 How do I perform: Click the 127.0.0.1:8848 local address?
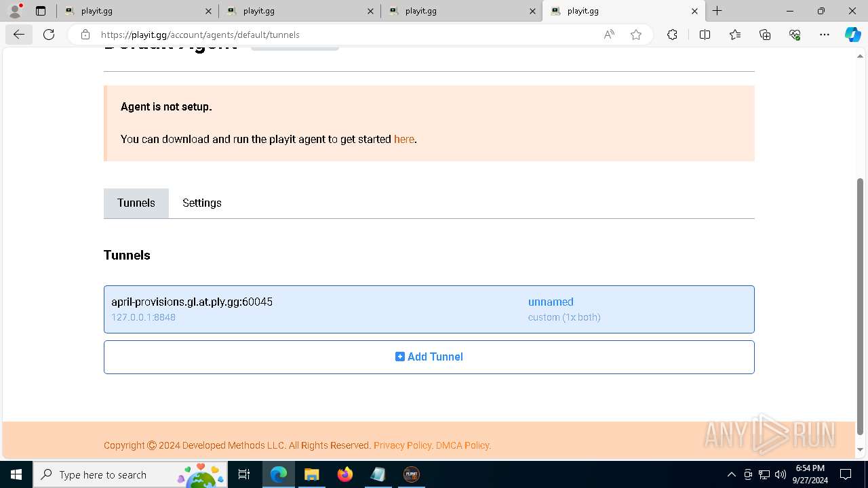click(143, 317)
